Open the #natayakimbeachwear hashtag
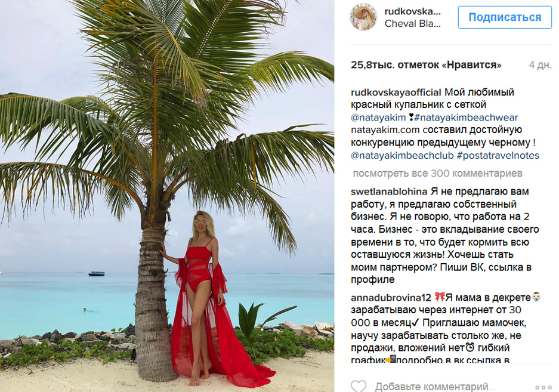The width and height of the screenshot is (559, 392). point(467,118)
